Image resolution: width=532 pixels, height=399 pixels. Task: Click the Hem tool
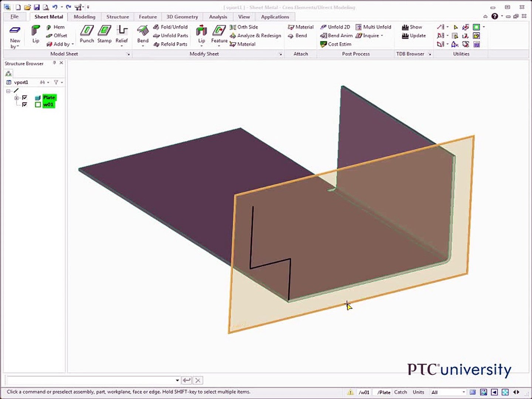[55, 27]
